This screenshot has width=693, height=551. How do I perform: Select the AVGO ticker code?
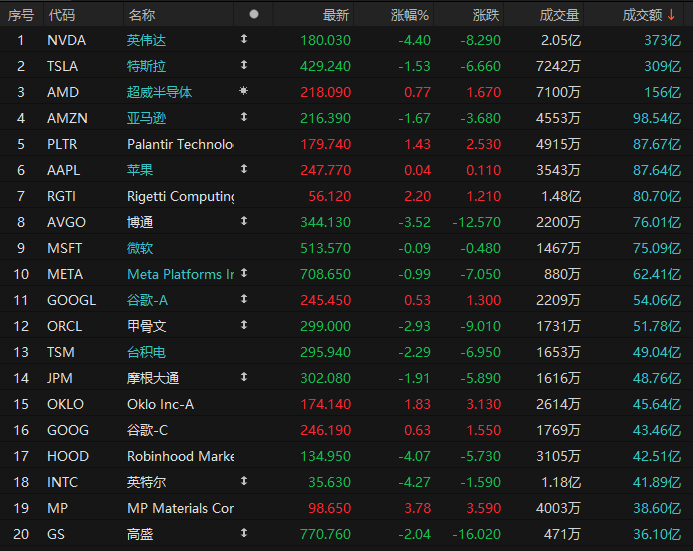[x=66, y=223]
